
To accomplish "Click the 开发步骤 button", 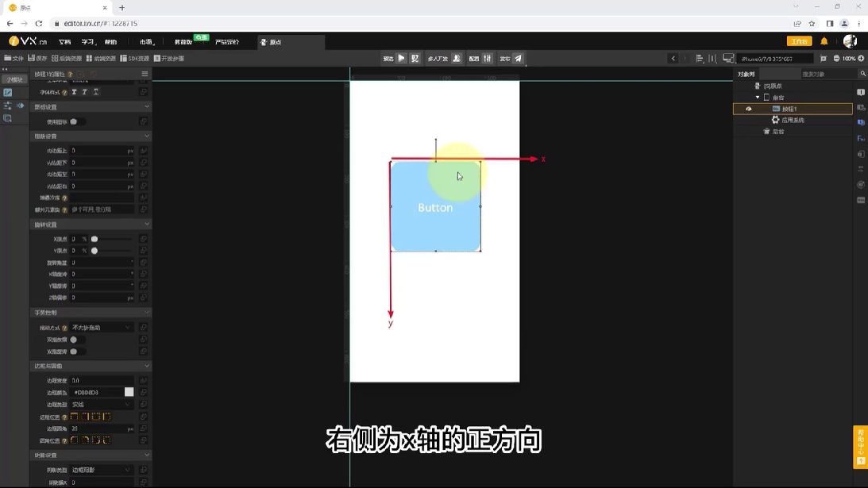I will click(x=169, y=58).
